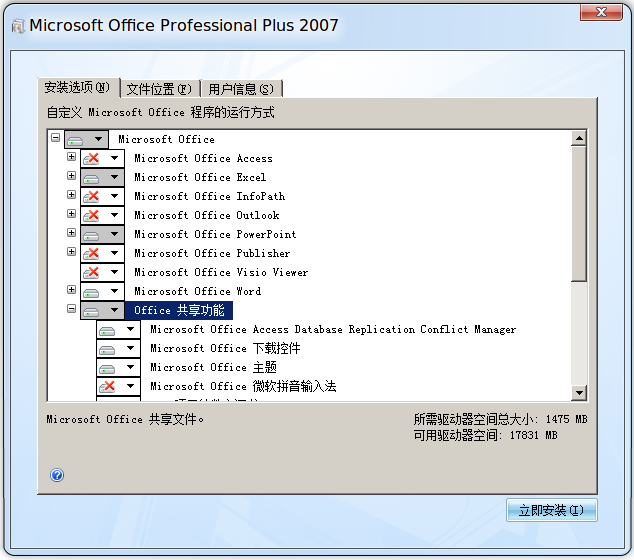Click the feature list scroll down arrow
The image size is (634, 560).
click(579, 393)
